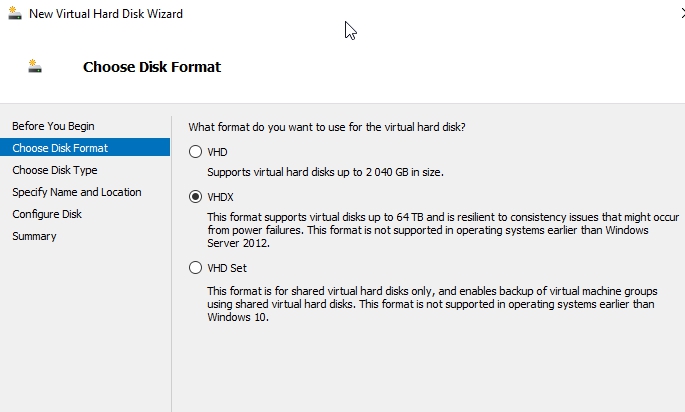Select Choose Disk Format in the sidebar

[x=60, y=148]
